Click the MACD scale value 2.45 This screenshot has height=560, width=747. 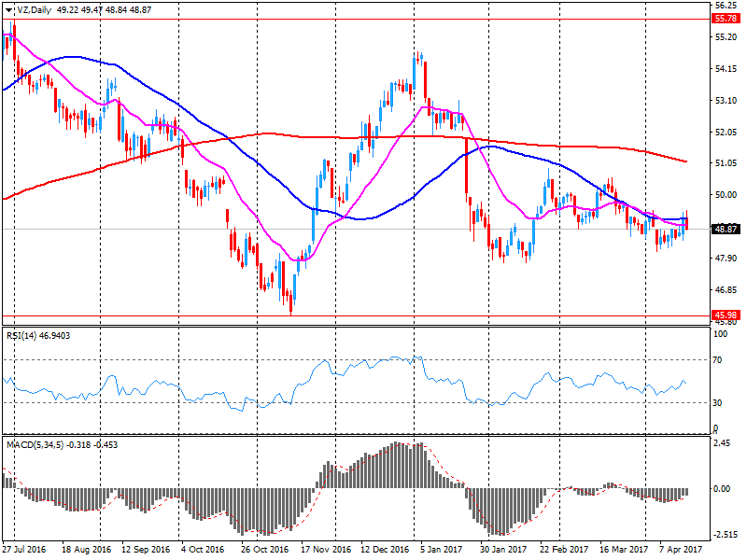pyautogui.click(x=722, y=442)
